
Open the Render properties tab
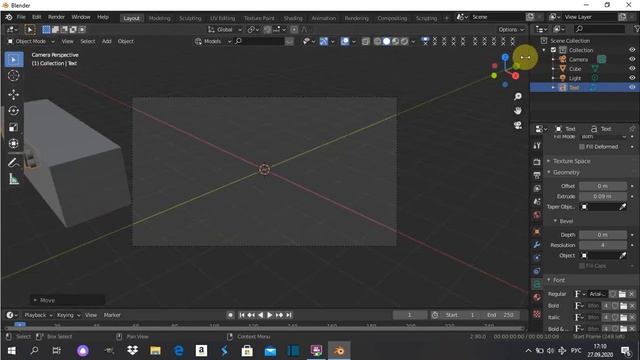537,162
